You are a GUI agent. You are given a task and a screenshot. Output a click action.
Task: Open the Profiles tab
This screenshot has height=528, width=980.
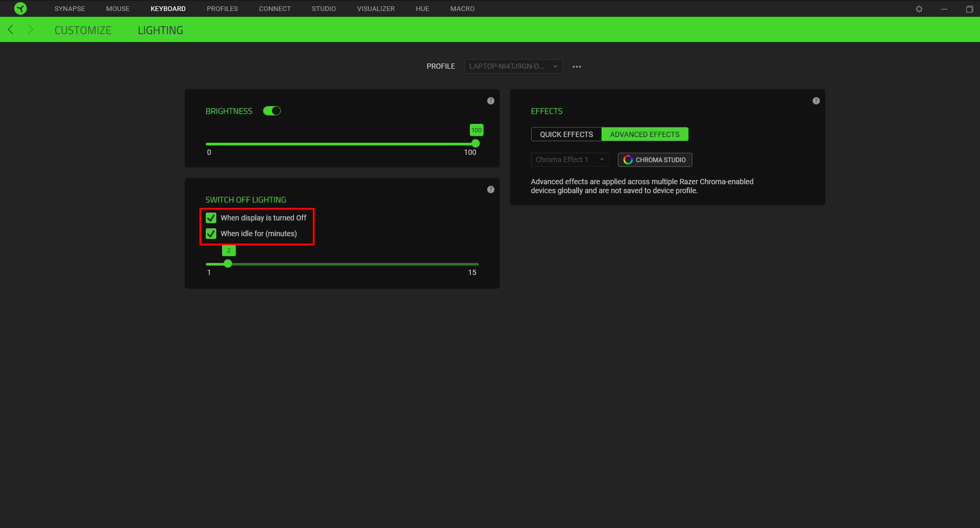tap(223, 9)
